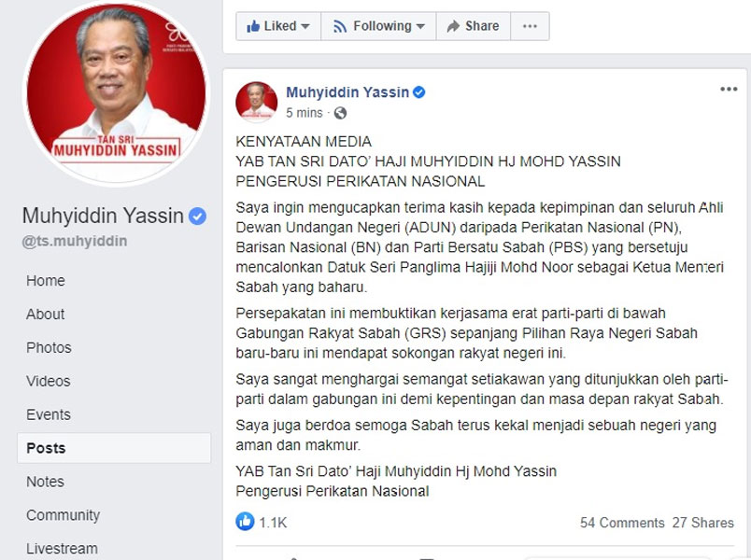View the 54 Comments link
Image resolution: width=751 pixels, height=560 pixels.
622,522
